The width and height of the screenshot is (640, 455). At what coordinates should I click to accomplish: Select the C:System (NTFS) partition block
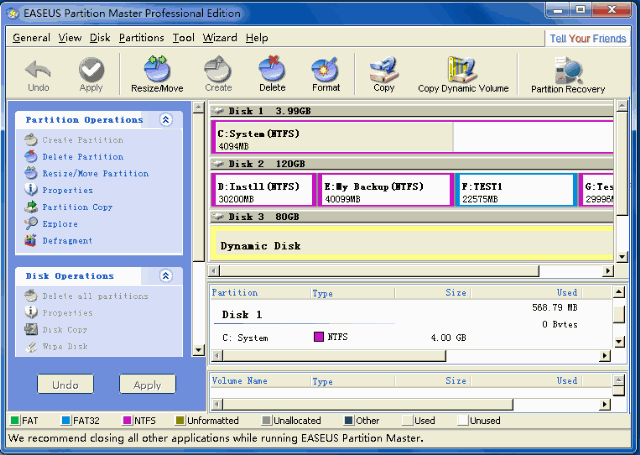[412, 137]
